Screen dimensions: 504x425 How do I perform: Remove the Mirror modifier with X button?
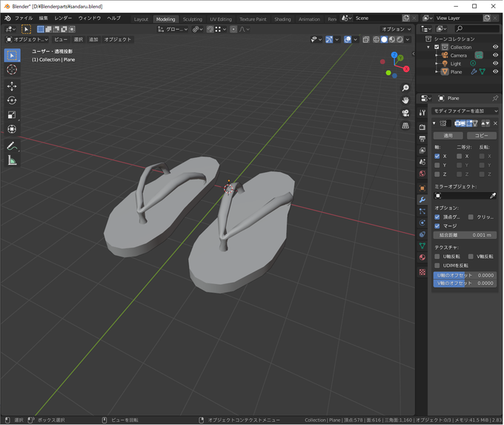495,123
